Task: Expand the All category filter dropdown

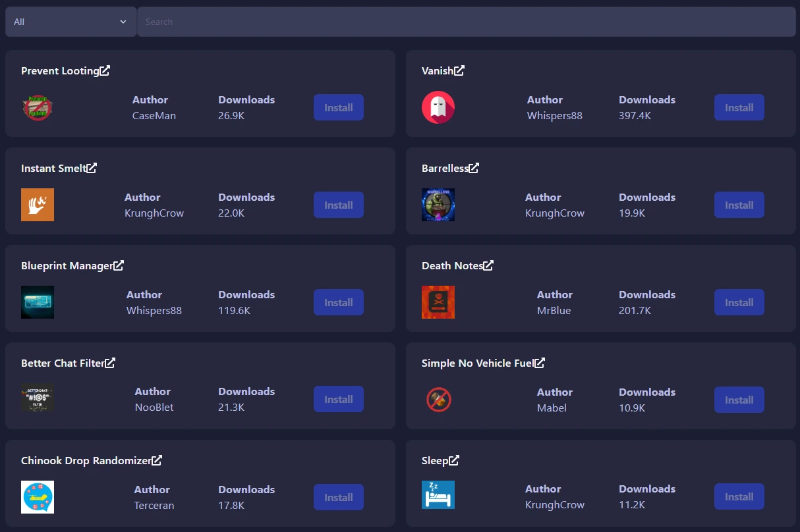Action: 71,22
